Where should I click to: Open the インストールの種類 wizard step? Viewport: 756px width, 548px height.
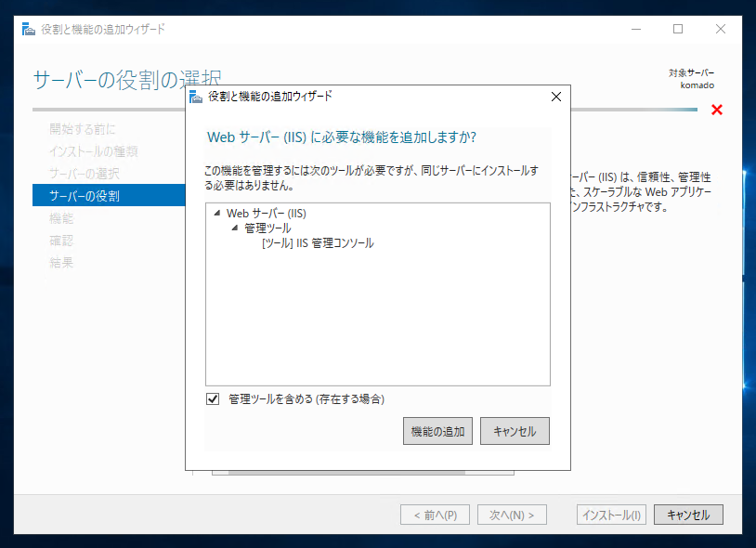pyautogui.click(x=94, y=151)
